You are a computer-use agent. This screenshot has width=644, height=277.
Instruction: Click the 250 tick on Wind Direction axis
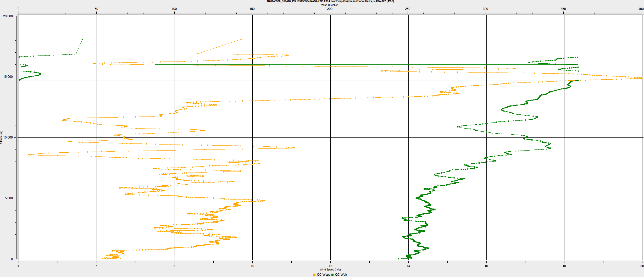coord(408,9)
